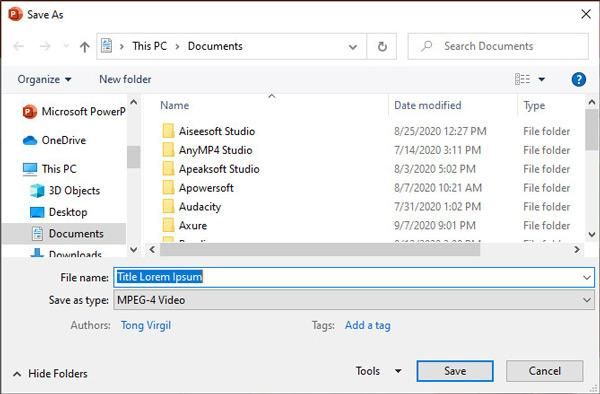Click the Search Documents field
Image resolution: width=600 pixels, height=394 pixels.
pos(498,46)
